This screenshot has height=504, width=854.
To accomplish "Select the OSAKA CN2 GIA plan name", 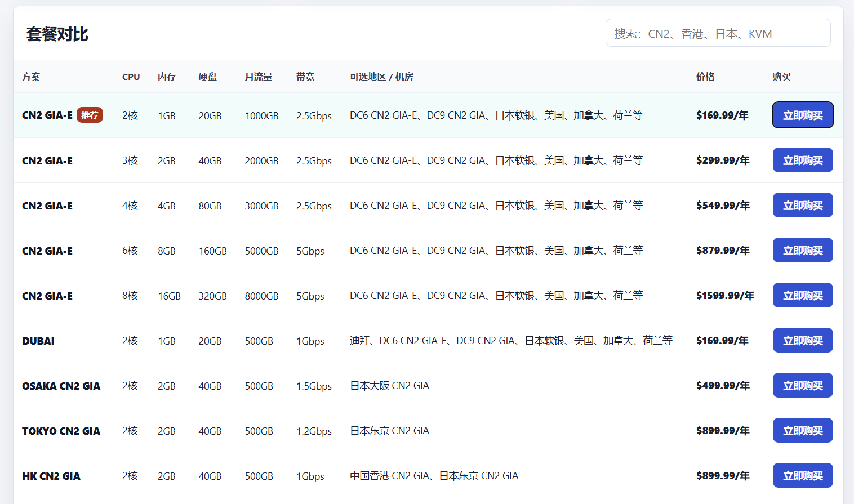I will [61, 386].
